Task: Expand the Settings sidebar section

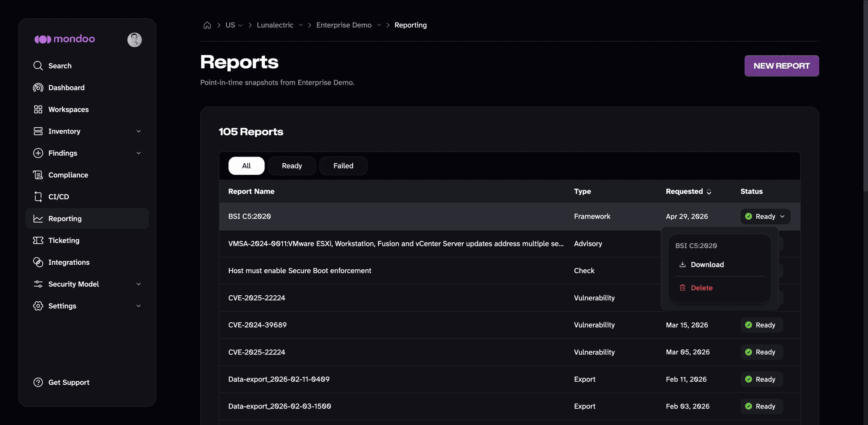Action: click(x=139, y=306)
